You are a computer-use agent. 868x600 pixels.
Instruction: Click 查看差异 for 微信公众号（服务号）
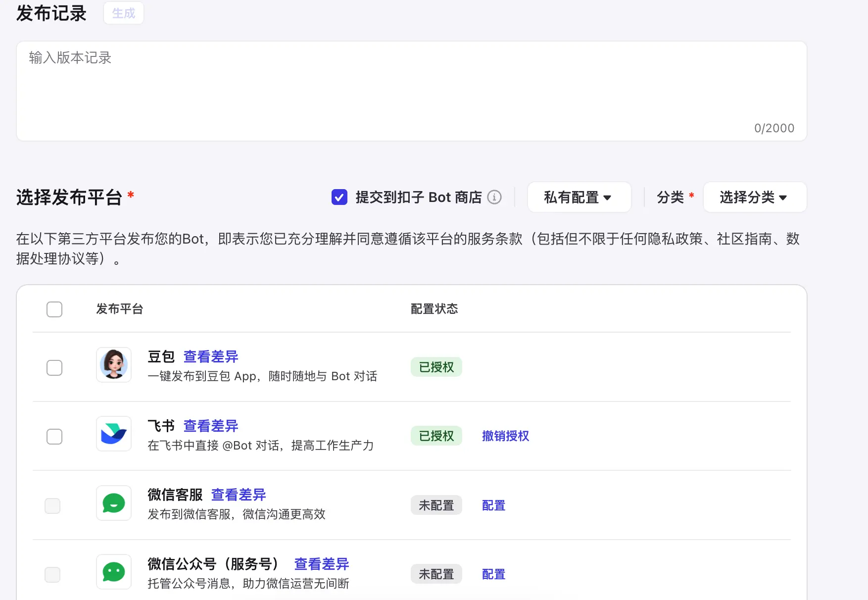(321, 564)
